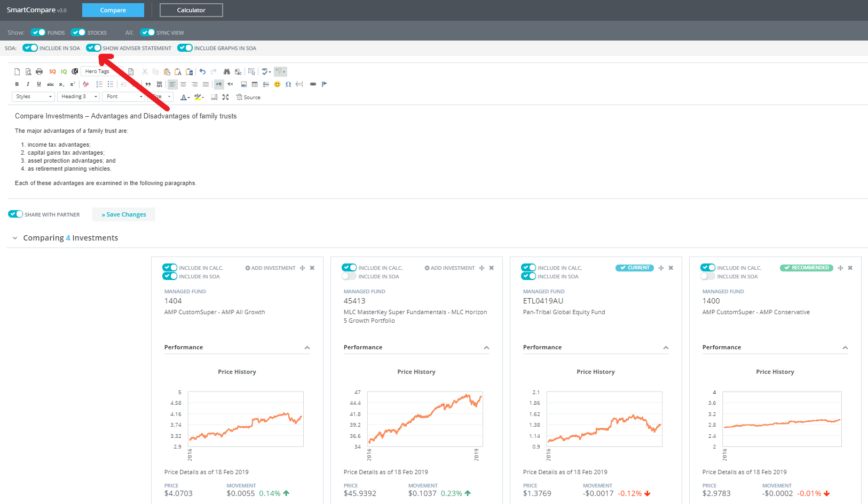Select the Compare tab
Viewport: 868px width, 504px height.
[113, 10]
